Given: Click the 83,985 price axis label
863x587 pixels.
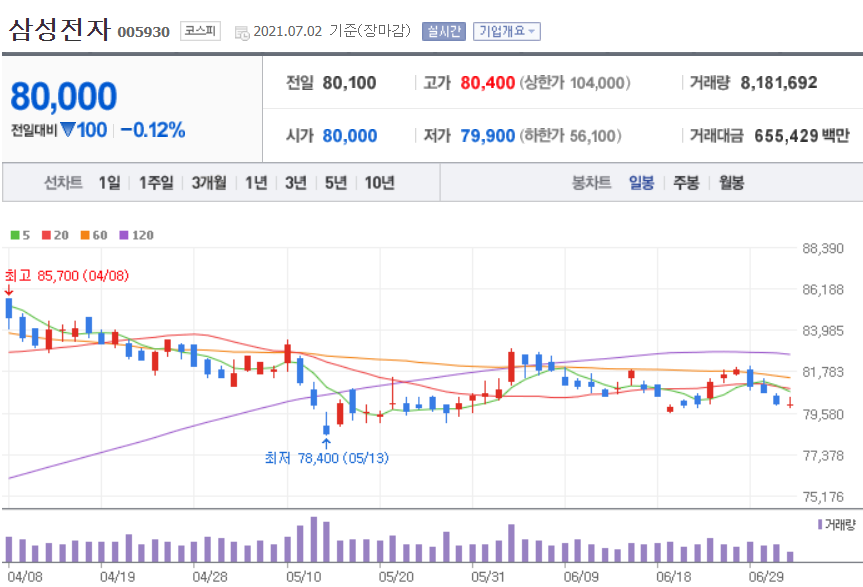Looking at the screenshot, I should pos(823,331).
